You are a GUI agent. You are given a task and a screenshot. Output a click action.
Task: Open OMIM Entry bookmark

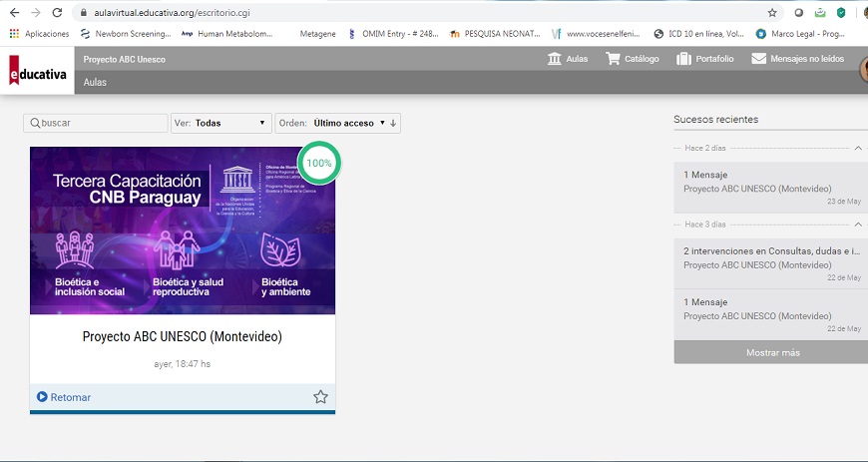(x=393, y=34)
